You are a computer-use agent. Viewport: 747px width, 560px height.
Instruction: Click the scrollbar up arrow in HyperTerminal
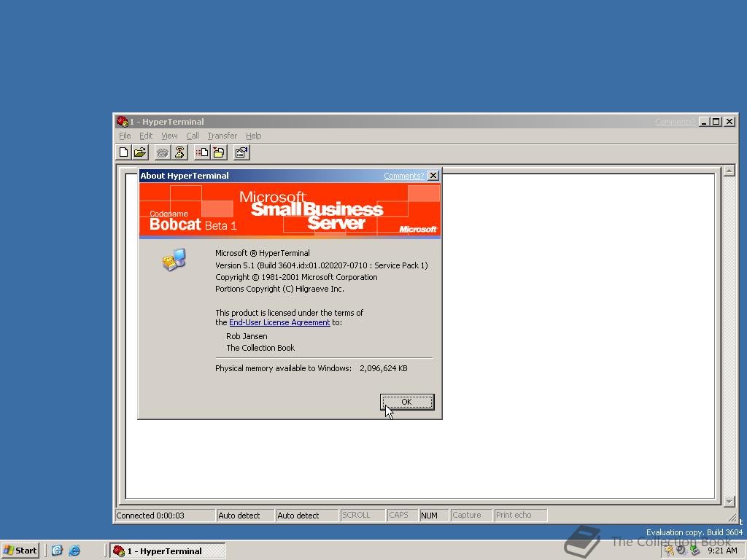[729, 171]
